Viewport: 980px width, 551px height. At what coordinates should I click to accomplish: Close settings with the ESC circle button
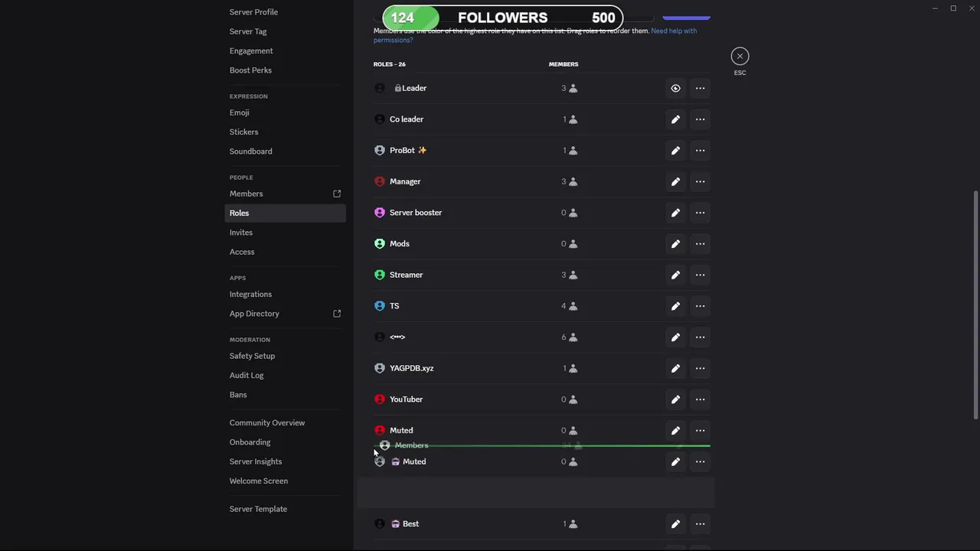(x=740, y=56)
